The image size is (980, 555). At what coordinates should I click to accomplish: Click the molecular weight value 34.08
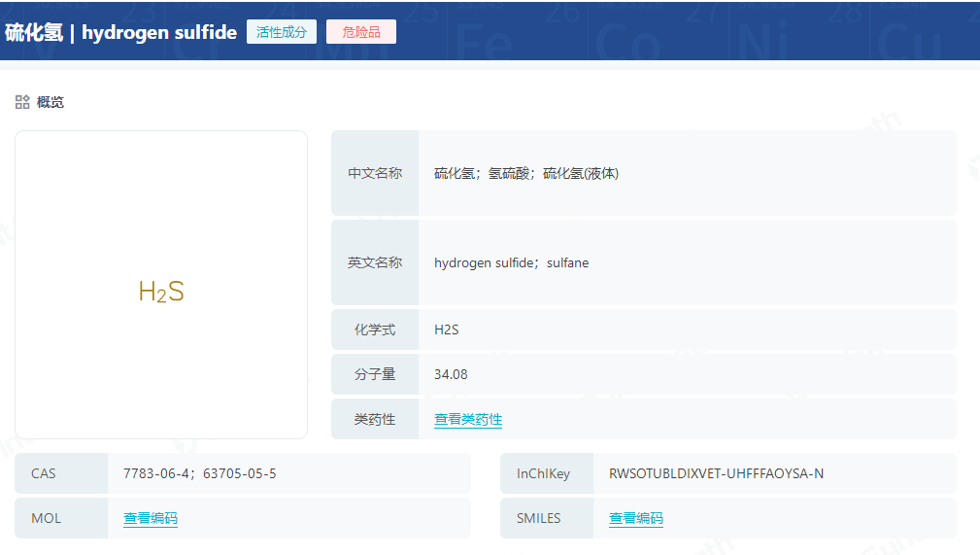[451, 374]
